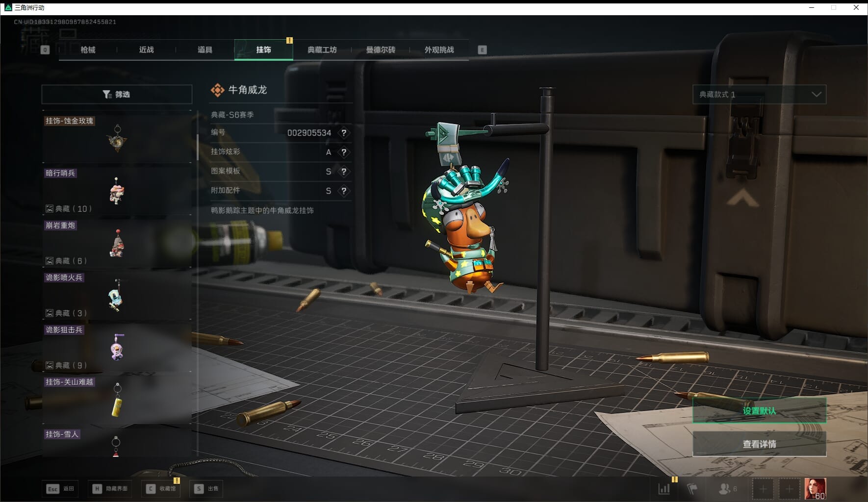Select the 挂饰-蚀金玫瑰 charm item
Screen dimensions: 868x502
click(x=117, y=137)
